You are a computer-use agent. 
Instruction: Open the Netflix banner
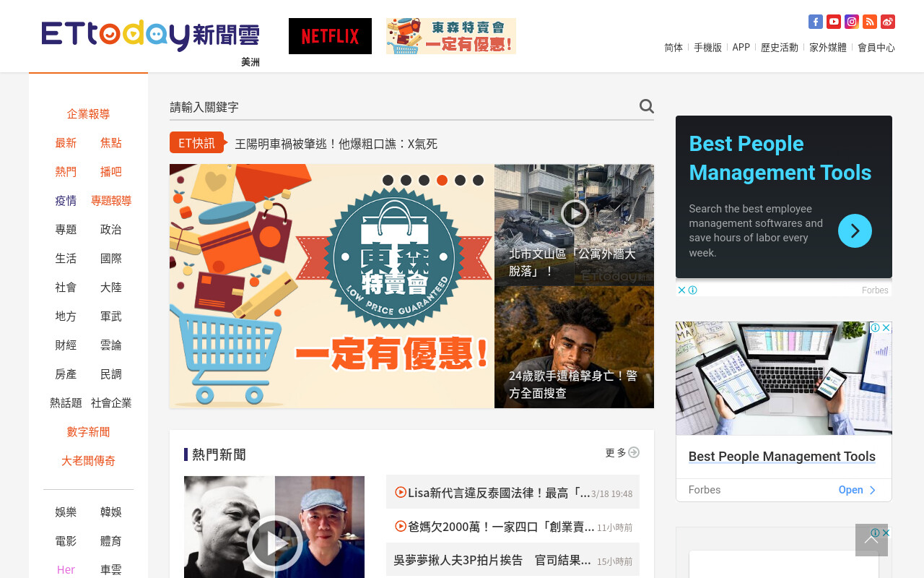330,36
